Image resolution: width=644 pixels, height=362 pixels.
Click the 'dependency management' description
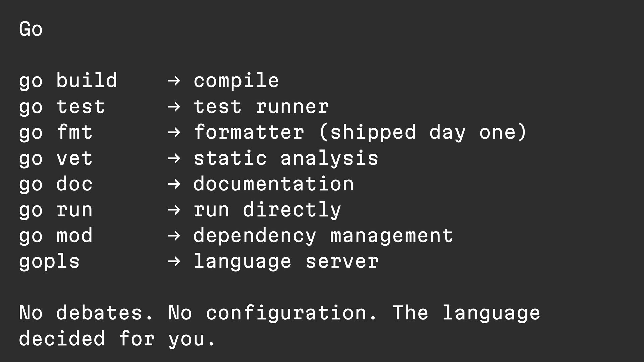point(323,236)
